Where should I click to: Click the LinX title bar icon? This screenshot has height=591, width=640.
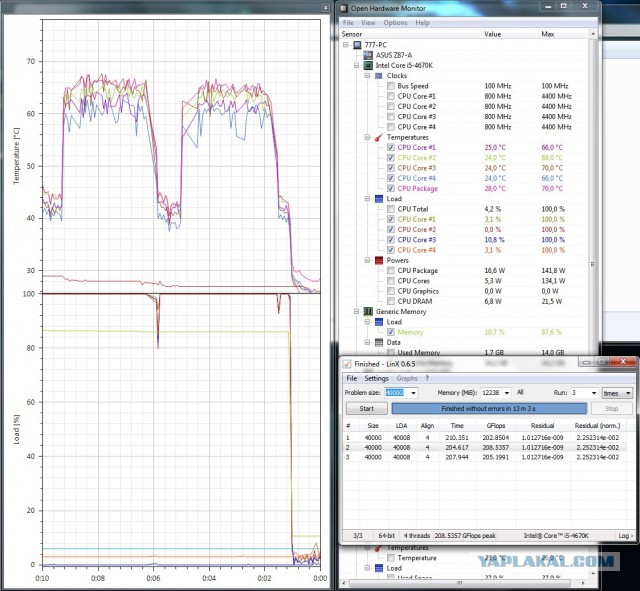347,364
